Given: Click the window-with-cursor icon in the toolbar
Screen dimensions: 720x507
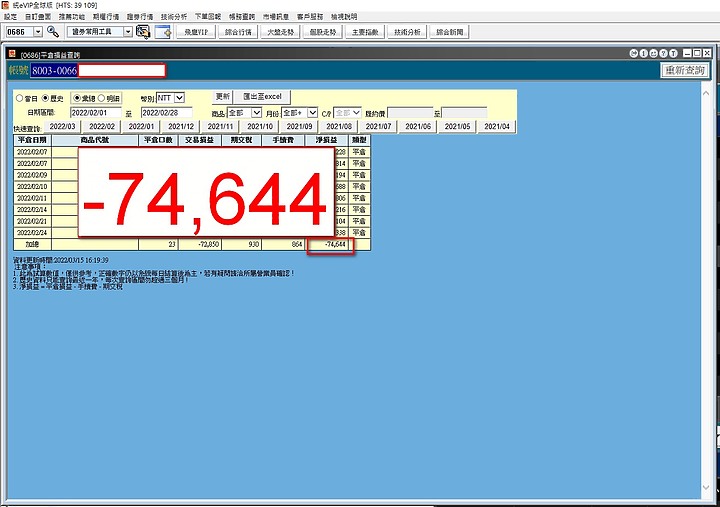Looking at the screenshot, I should click(143, 32).
